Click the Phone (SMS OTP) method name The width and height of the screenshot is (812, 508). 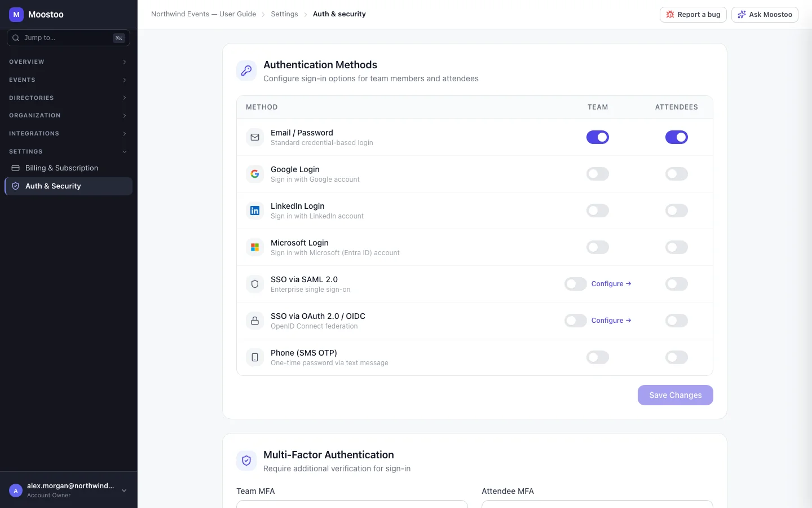[304, 353]
